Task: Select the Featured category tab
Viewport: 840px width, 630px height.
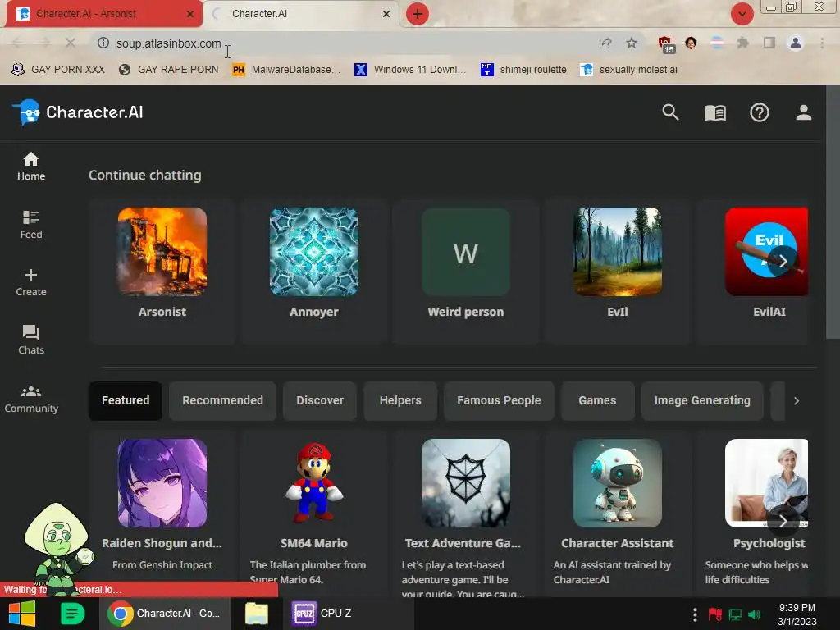Action: [126, 400]
